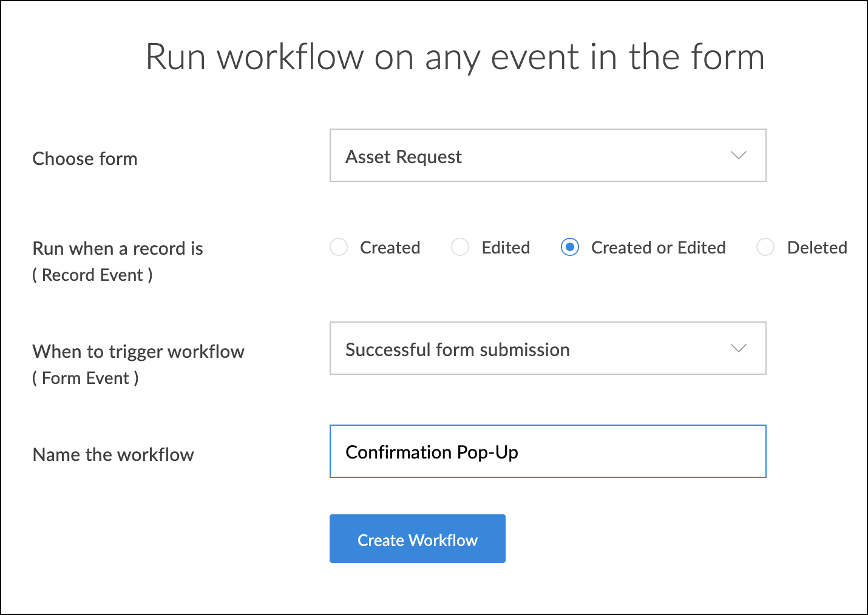Image resolution: width=868 pixels, height=615 pixels.
Task: Click the 'Run when a record is' label
Action: click(x=118, y=249)
